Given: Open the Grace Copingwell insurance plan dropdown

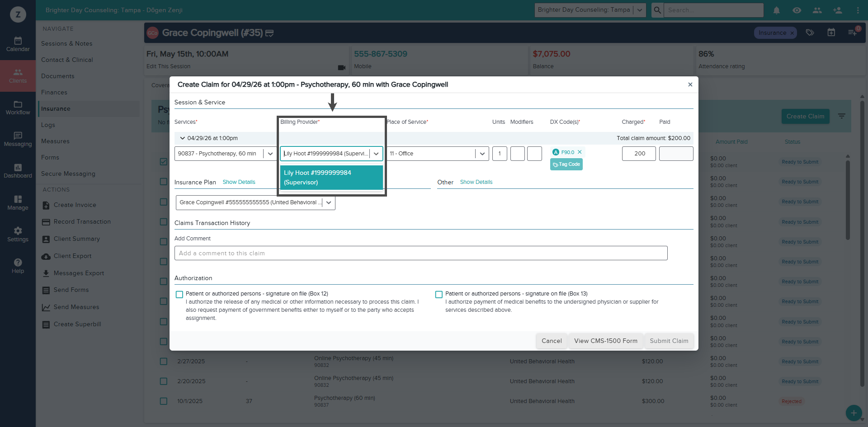Looking at the screenshot, I should tap(255, 202).
